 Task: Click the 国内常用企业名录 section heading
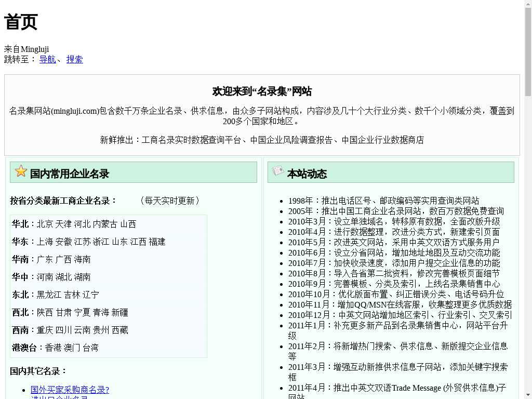(x=70, y=174)
